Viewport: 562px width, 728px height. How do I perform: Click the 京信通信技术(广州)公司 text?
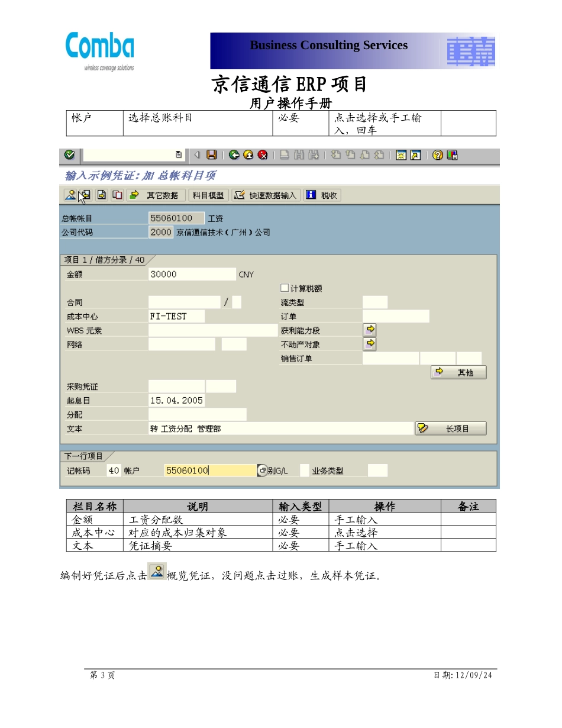coord(224,233)
